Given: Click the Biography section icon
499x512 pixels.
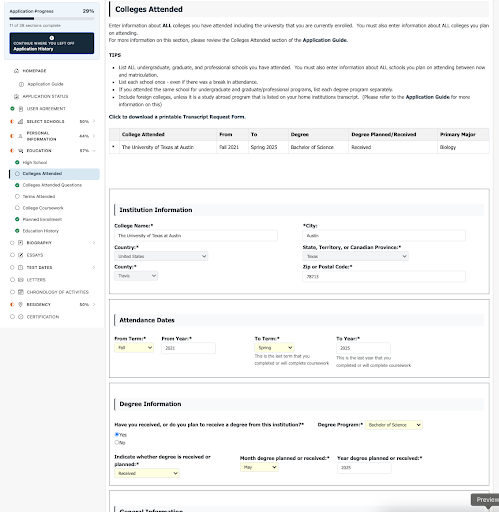Looking at the screenshot, I should pos(21,243).
